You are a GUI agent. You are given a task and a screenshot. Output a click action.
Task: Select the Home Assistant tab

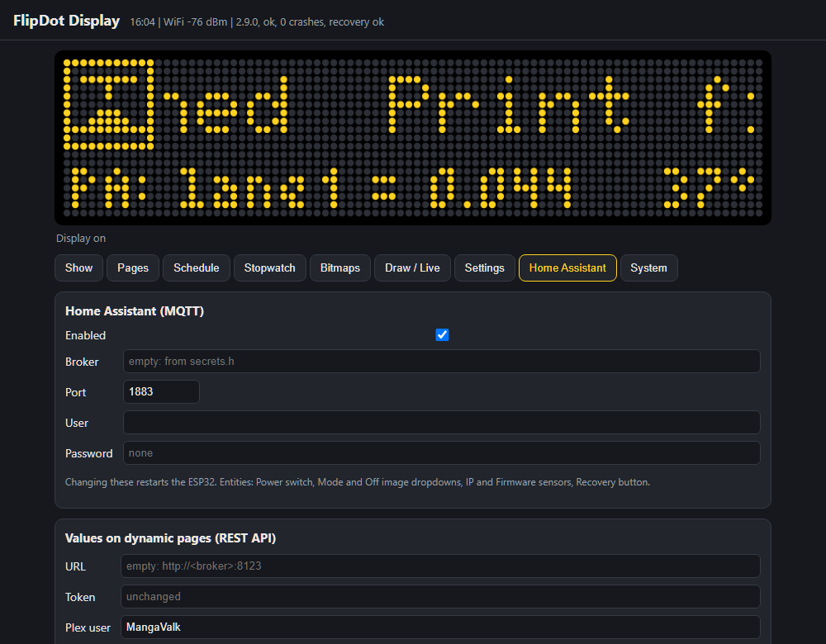(568, 268)
